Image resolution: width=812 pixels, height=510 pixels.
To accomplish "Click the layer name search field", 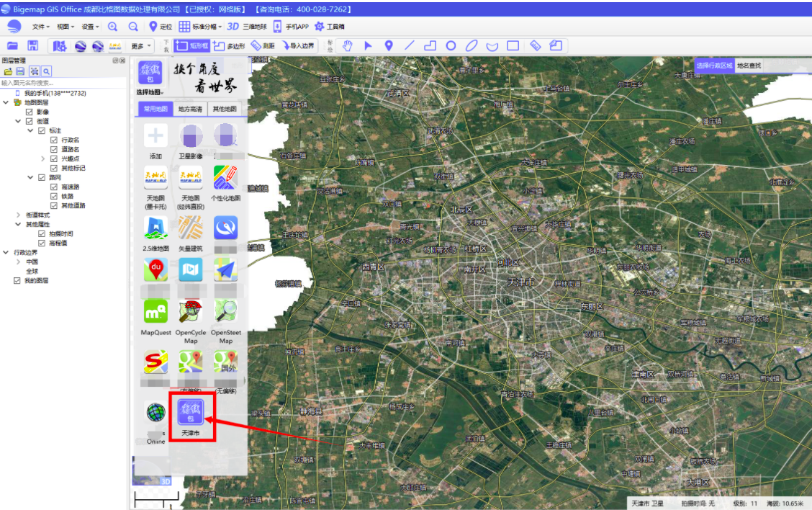I will click(x=63, y=82).
